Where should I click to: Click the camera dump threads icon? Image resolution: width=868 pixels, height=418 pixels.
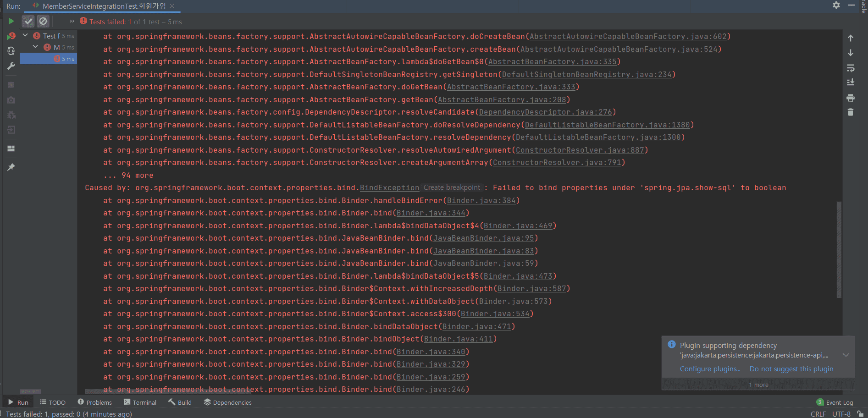[x=11, y=100]
